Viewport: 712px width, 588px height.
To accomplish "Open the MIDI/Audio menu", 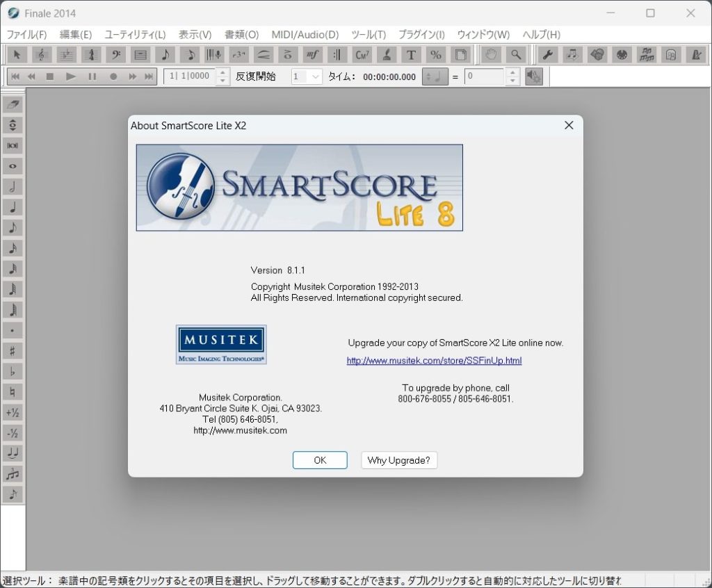I will pos(305,34).
